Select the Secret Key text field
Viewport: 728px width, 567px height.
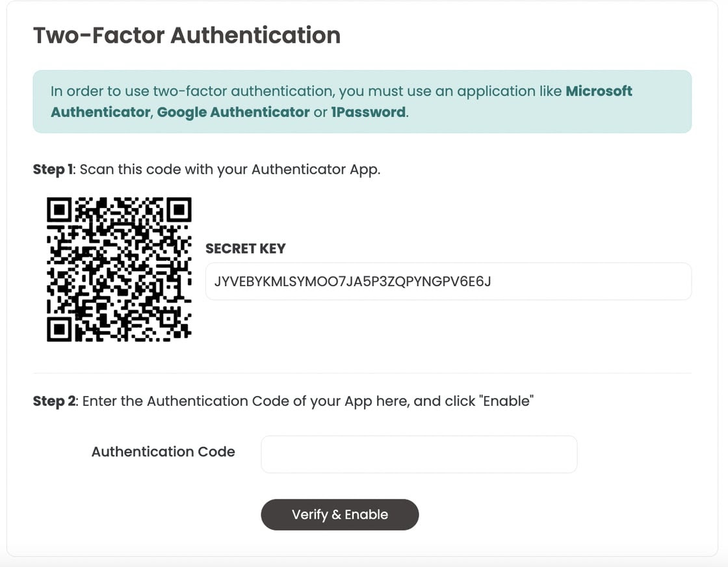tap(448, 282)
